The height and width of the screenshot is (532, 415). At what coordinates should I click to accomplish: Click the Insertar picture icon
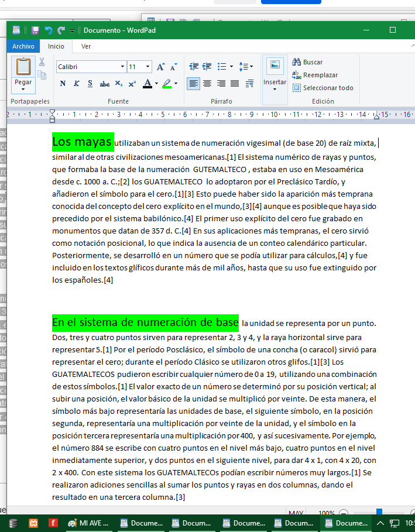pyautogui.click(x=275, y=65)
